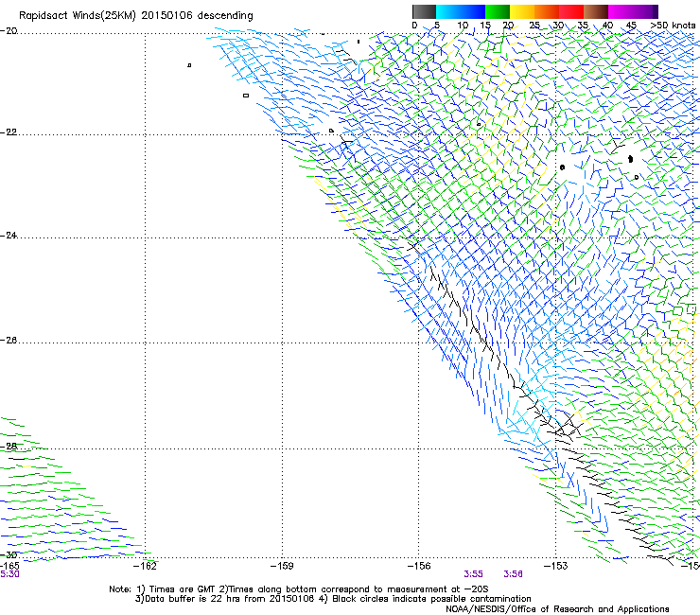700x615 pixels.
Task: Click the -20 latitude label
Action: click(x=9, y=31)
